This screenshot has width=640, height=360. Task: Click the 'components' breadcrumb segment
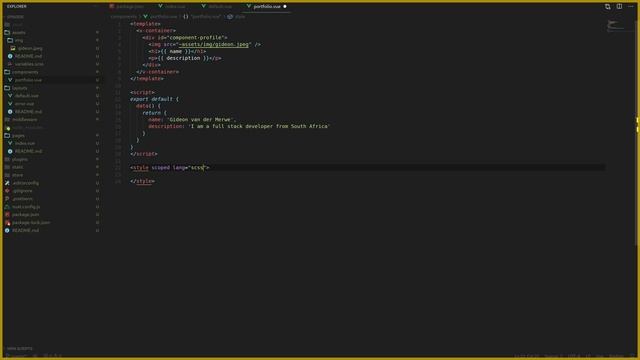click(124, 17)
